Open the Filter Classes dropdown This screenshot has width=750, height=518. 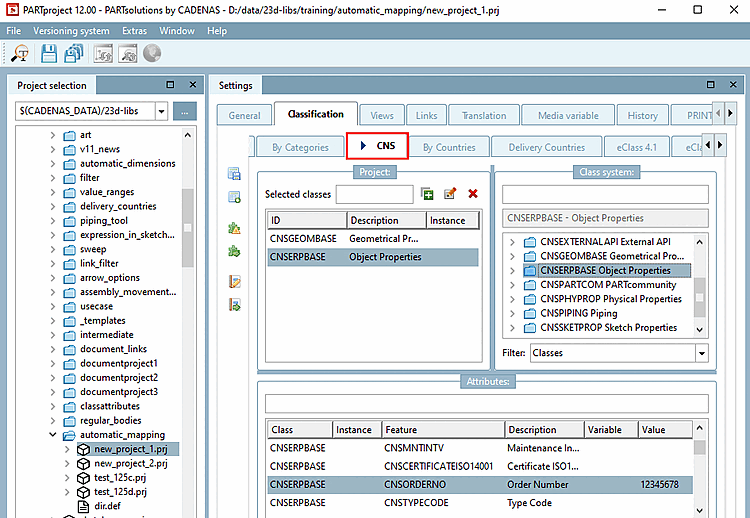pyautogui.click(x=701, y=353)
